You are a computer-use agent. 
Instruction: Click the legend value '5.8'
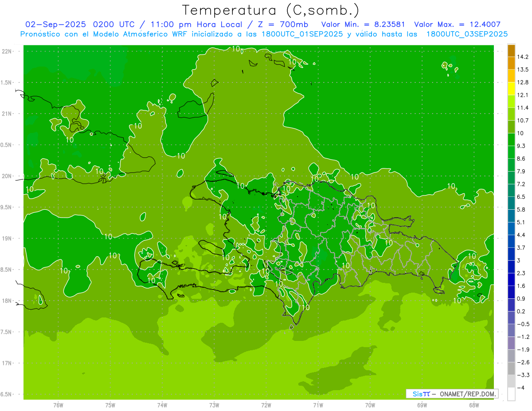click(x=521, y=210)
